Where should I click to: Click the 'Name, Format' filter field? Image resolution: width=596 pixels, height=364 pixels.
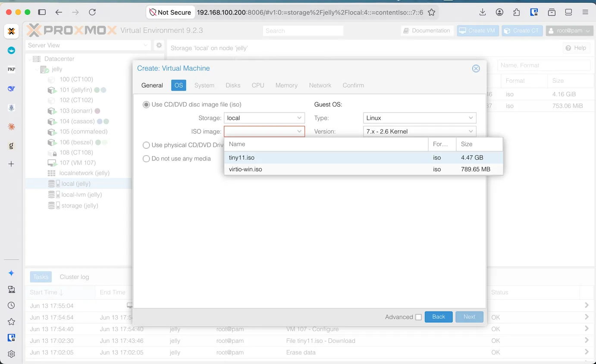pyautogui.click(x=544, y=65)
